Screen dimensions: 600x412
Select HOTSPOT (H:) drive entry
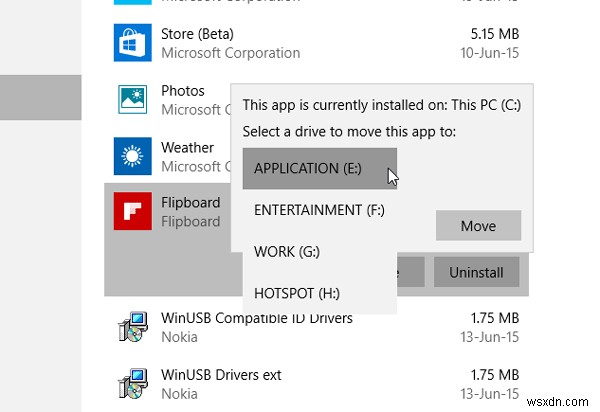(320, 293)
